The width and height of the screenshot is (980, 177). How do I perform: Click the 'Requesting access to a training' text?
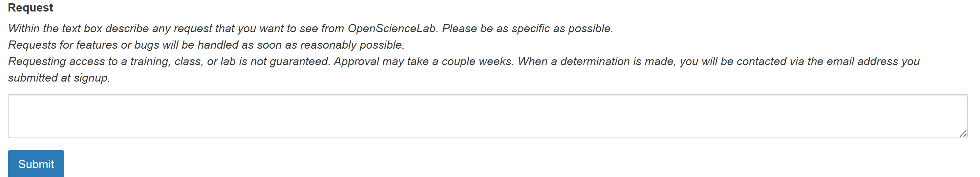coord(89,62)
